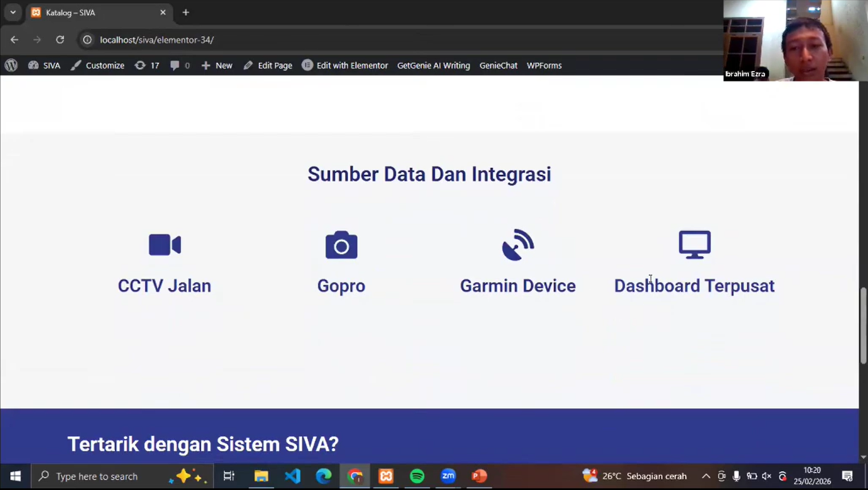Click the CCTV Jalan video camera icon

164,245
